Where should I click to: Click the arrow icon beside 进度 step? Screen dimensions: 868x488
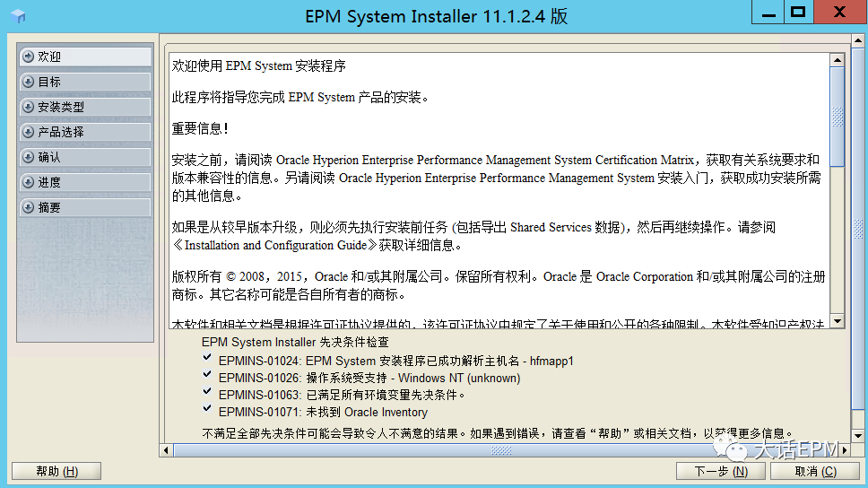point(28,182)
